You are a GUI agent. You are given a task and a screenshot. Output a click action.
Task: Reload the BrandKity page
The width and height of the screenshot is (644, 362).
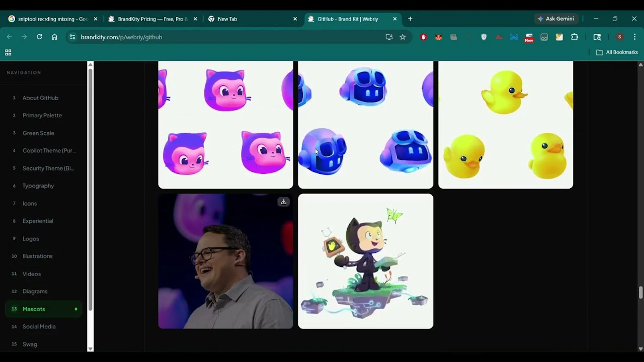39,37
